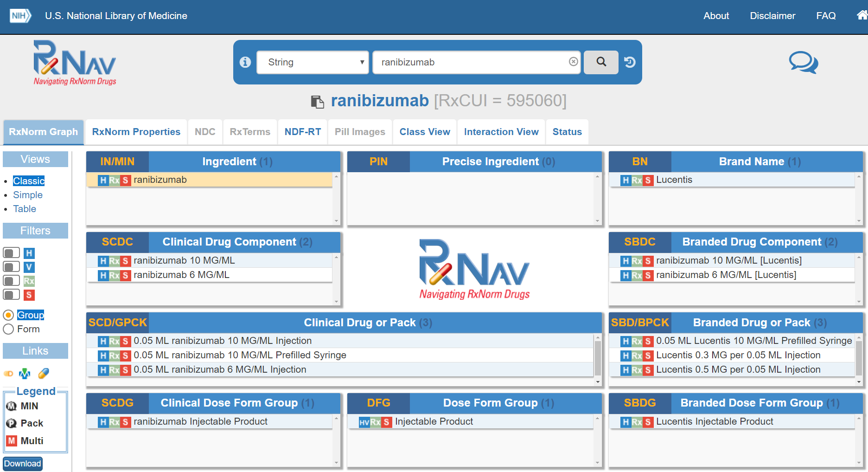Open the FAQ link

coord(826,16)
